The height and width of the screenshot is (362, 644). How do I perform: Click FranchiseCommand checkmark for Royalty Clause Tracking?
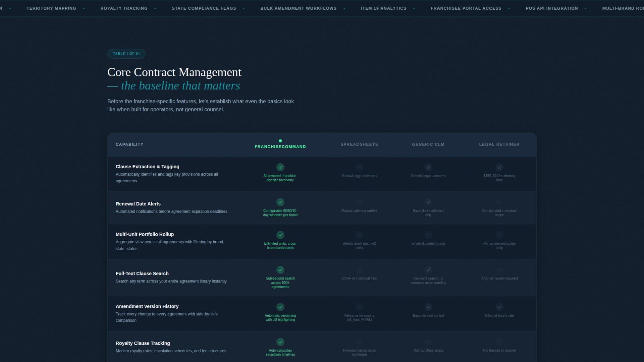click(280, 342)
